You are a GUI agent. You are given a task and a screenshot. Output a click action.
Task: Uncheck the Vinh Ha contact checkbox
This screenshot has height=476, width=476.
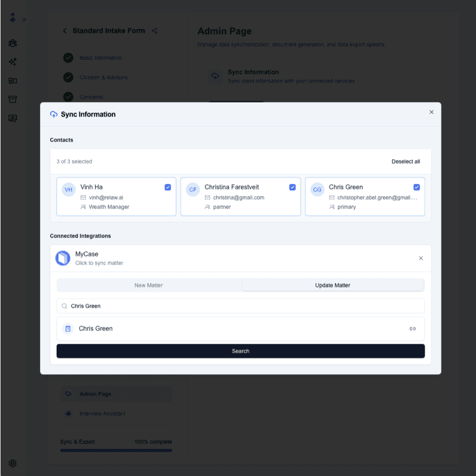point(168,187)
